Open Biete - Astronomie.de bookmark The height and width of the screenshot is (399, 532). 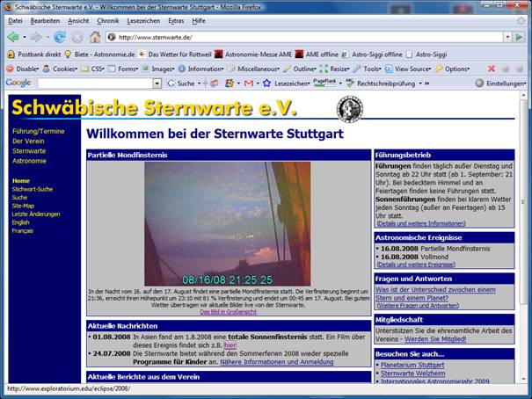point(99,54)
